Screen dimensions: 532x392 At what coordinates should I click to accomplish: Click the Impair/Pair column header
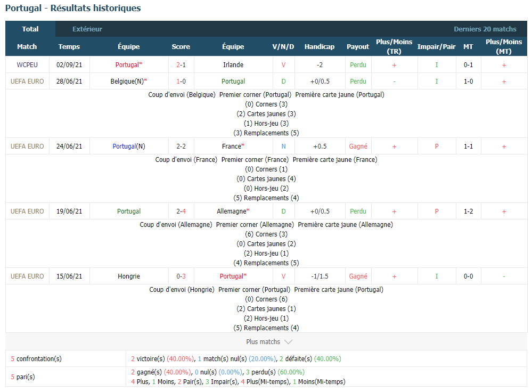tap(436, 46)
